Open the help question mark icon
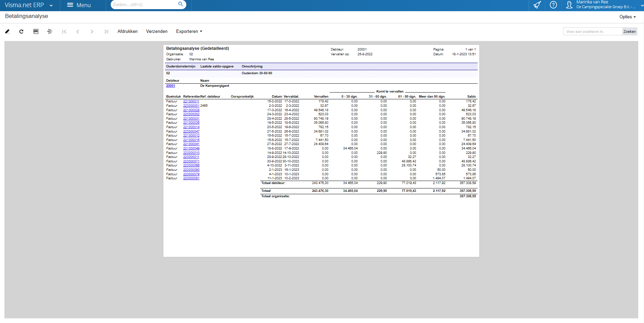Image resolution: width=644 pixels, height=323 pixels. (553, 5)
